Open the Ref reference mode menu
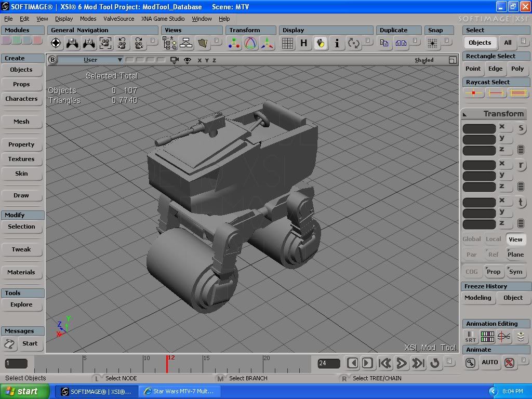 tap(493, 255)
